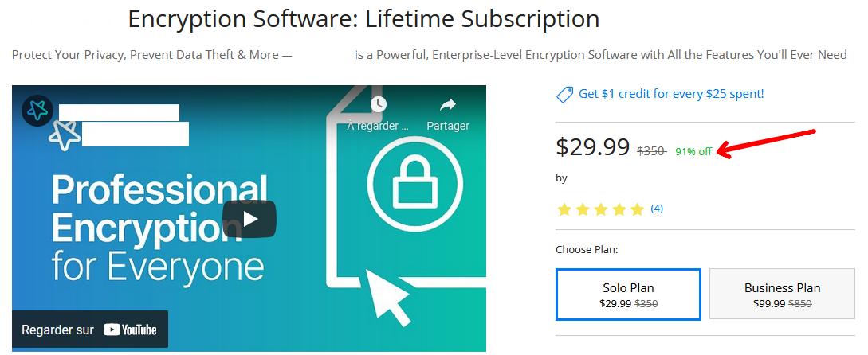
Task: Choose the Business Plan option
Action: pyautogui.click(x=782, y=295)
